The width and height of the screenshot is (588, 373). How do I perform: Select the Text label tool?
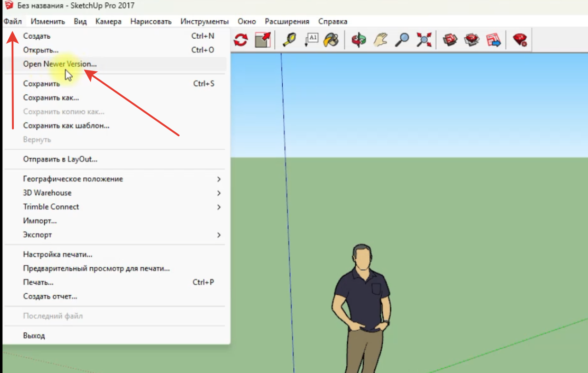point(311,40)
